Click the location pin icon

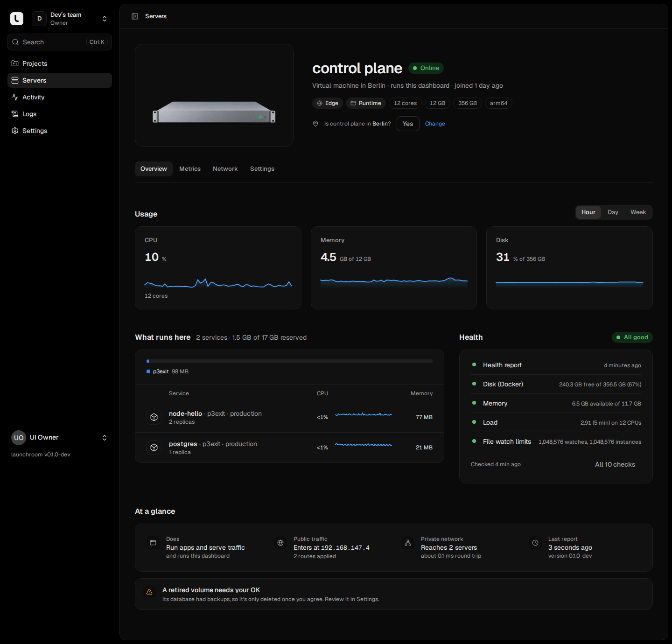point(315,124)
